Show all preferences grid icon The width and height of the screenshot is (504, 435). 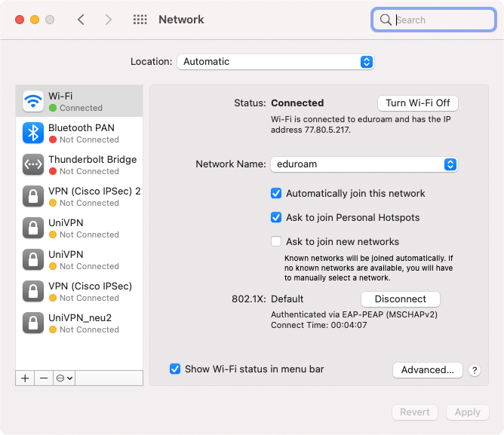click(x=140, y=20)
